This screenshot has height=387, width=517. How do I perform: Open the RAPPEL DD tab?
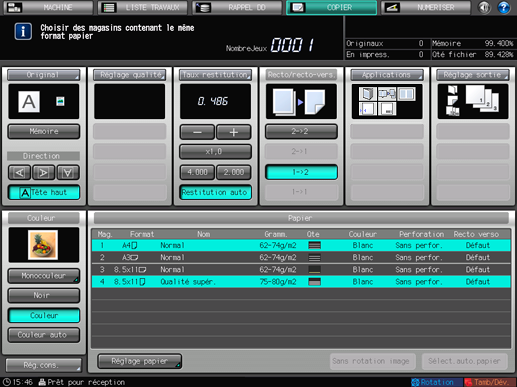tap(237, 7)
